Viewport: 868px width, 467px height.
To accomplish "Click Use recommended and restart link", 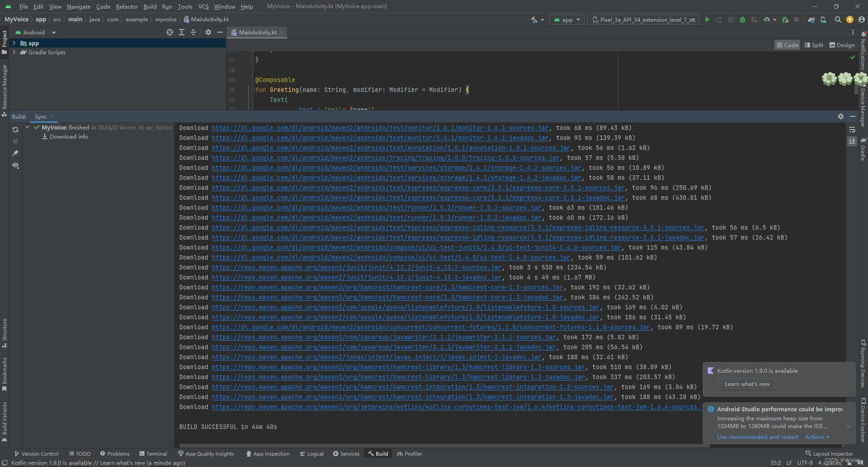I will pyautogui.click(x=758, y=437).
